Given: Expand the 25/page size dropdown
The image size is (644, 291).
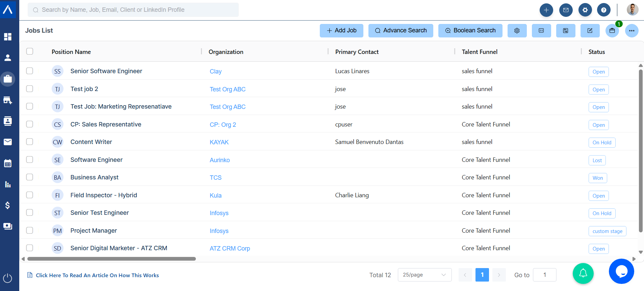Looking at the screenshot, I should tap(424, 275).
